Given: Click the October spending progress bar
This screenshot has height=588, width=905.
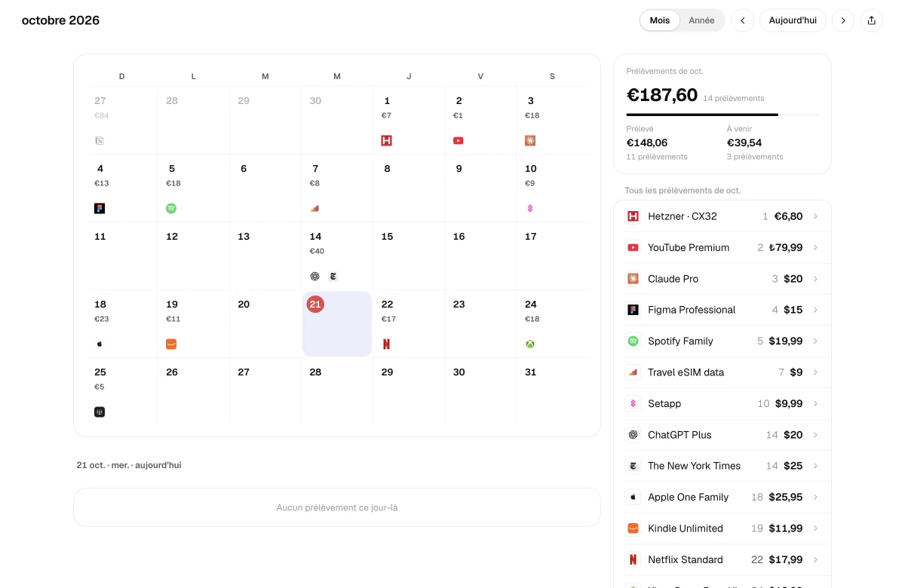Looking at the screenshot, I should pos(722,115).
